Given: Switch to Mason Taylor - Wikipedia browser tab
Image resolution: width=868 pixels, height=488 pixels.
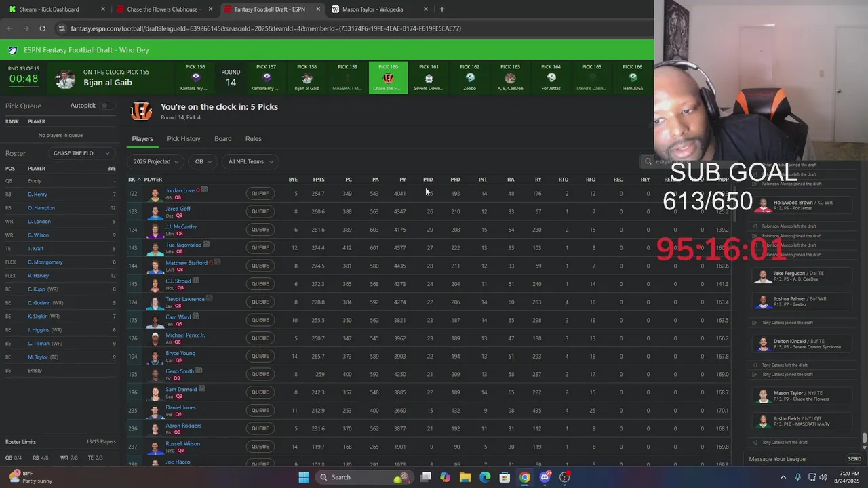Looking at the screenshot, I should (380, 9).
